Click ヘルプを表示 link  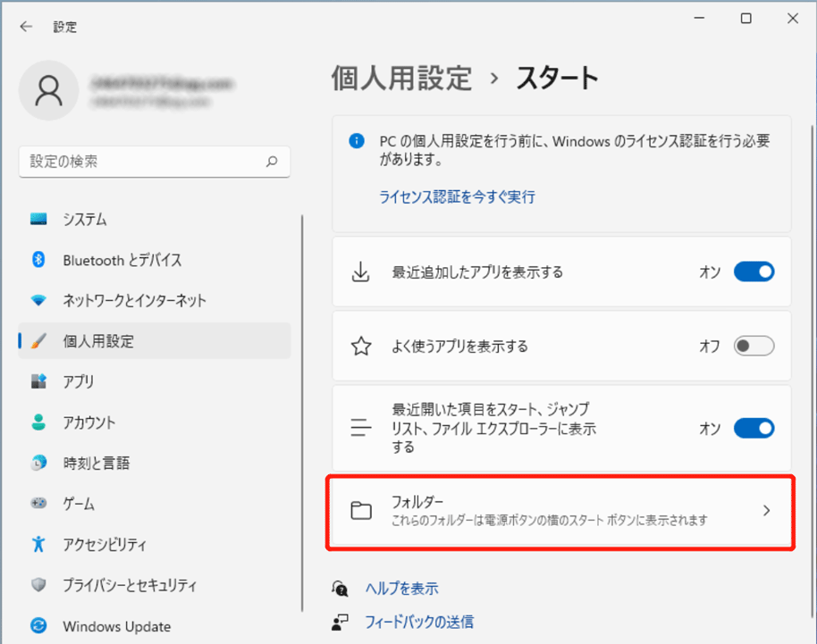coord(401,589)
